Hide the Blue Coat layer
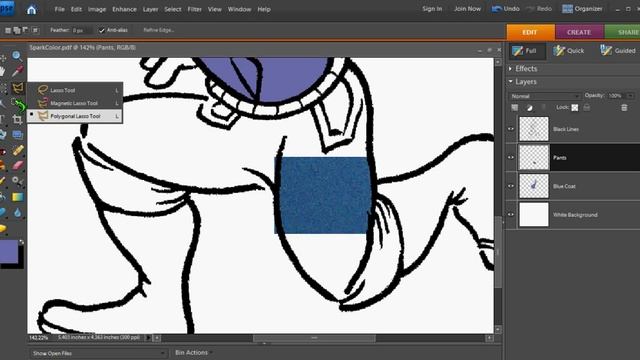The image size is (640, 360). [x=511, y=186]
